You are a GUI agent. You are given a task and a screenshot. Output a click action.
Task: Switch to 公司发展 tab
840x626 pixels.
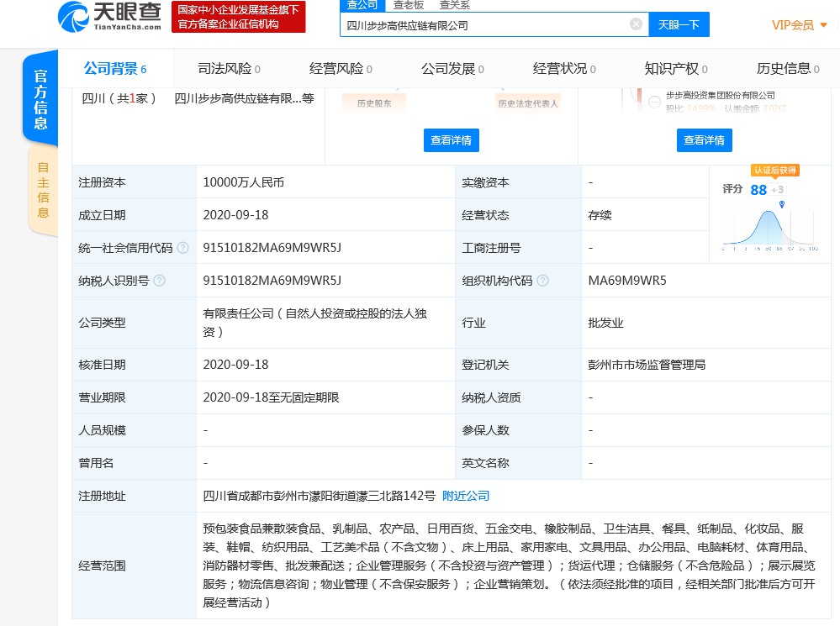(x=452, y=69)
